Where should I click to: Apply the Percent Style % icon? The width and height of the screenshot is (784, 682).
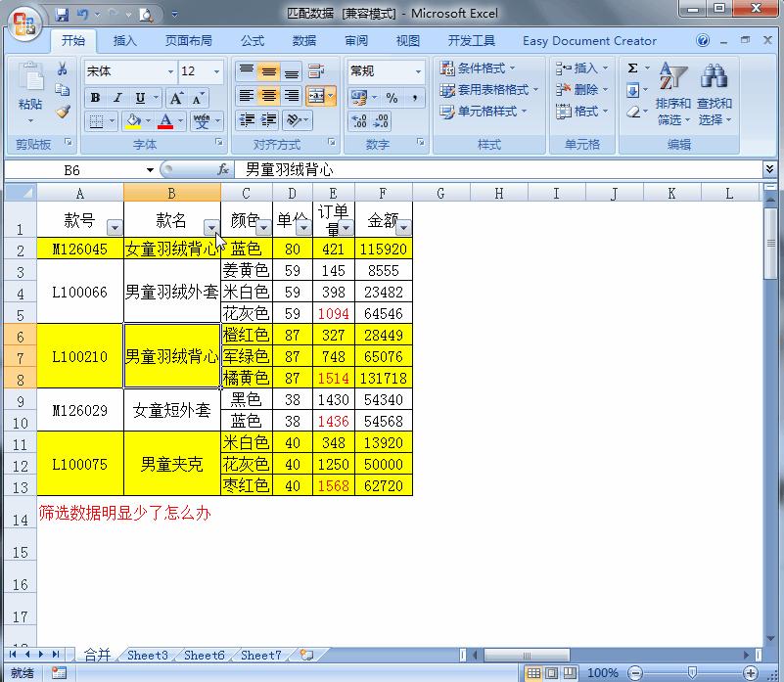(x=391, y=96)
